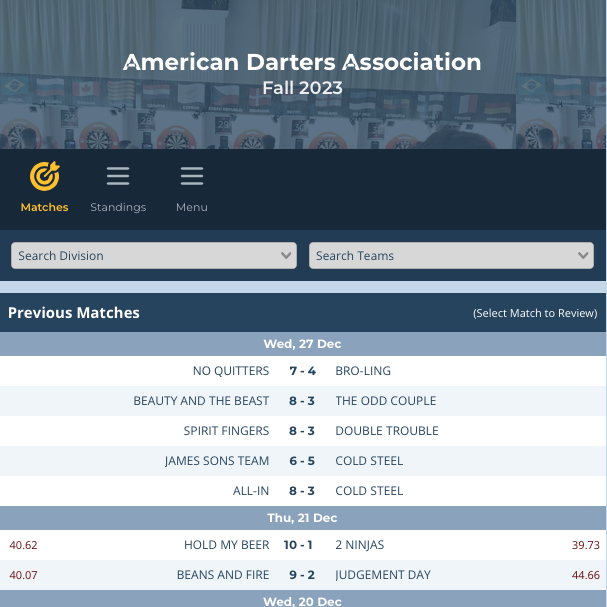Image resolution: width=607 pixels, height=607 pixels.
Task: Open the Menu hamburger icon
Action: (x=192, y=177)
